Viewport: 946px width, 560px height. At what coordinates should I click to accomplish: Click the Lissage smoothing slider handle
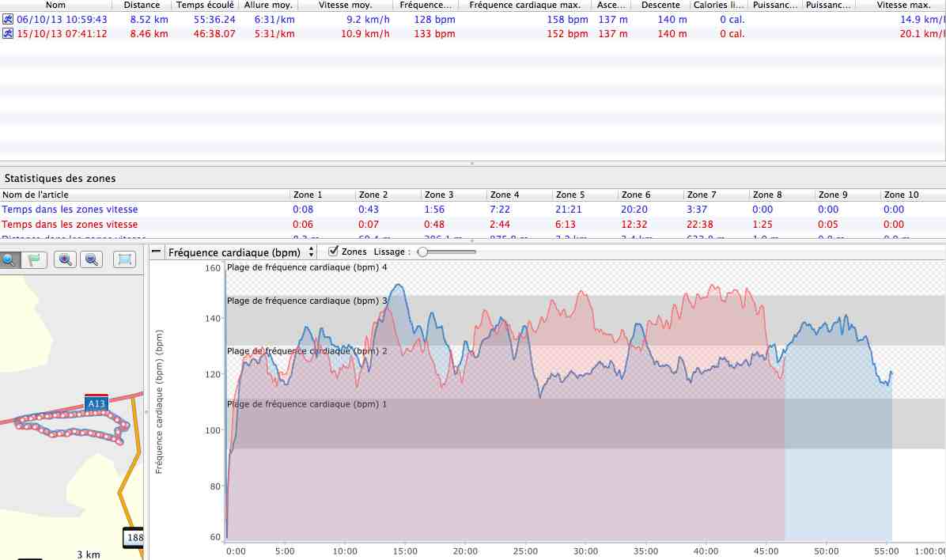coord(422,252)
